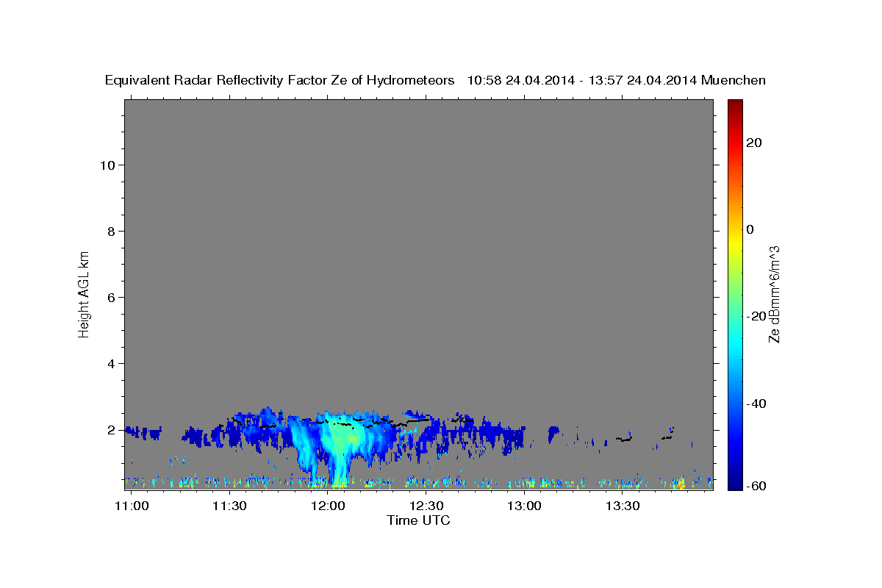
Task: Click the colorbar label 20
Action: click(754, 143)
